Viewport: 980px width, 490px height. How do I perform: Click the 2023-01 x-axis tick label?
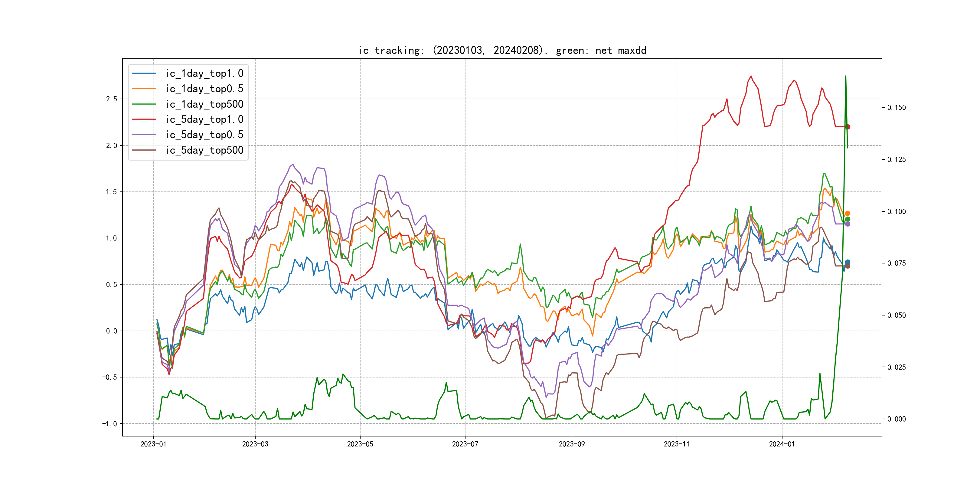pyautogui.click(x=153, y=444)
